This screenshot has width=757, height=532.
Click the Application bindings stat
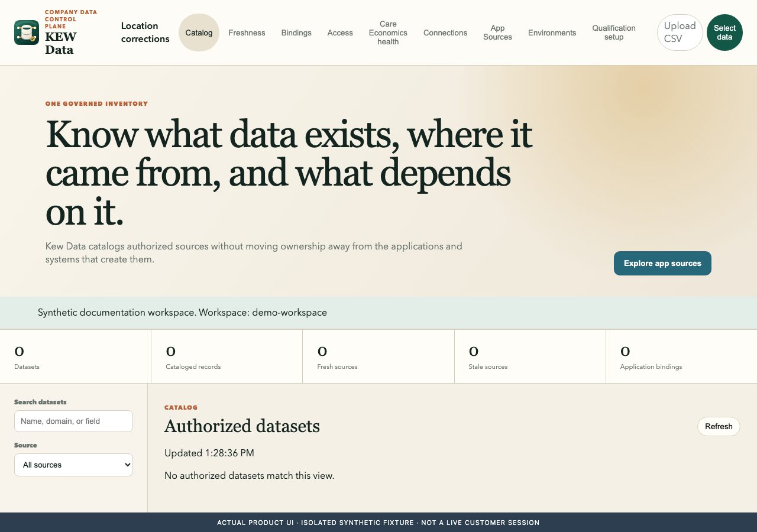tap(681, 356)
